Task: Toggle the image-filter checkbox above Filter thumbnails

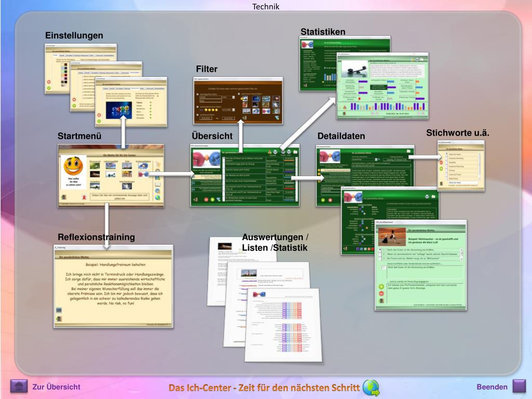Action: tap(239, 94)
